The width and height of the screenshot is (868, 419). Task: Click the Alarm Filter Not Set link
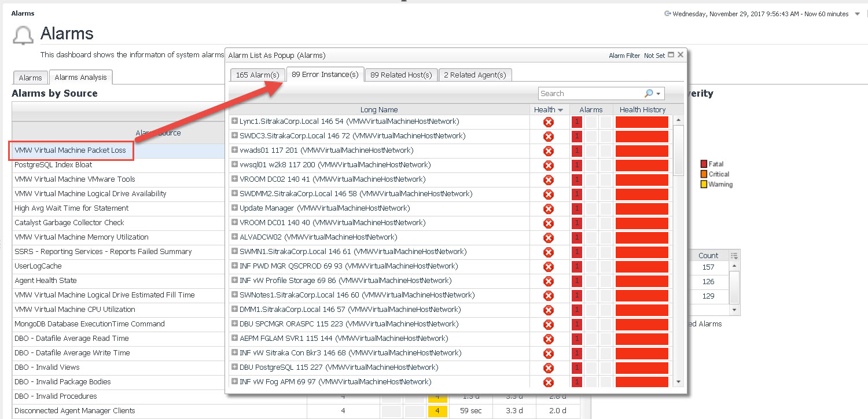click(x=637, y=56)
